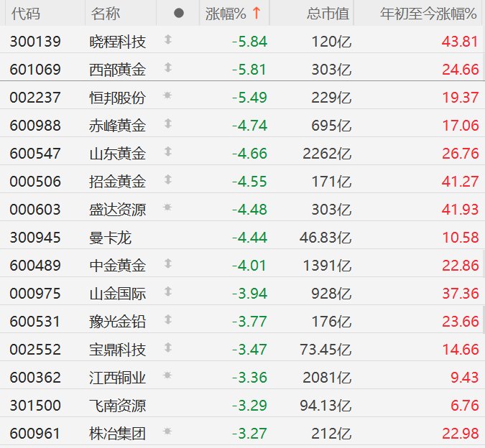Select stock code 301500
The height and width of the screenshot is (448, 485).
[x=35, y=406]
